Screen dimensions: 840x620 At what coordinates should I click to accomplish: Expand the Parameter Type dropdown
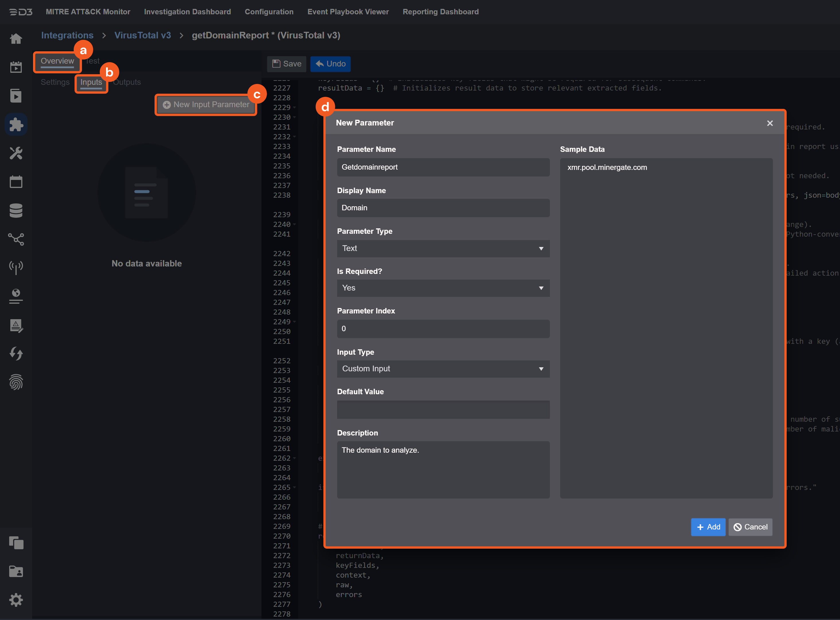[443, 248]
